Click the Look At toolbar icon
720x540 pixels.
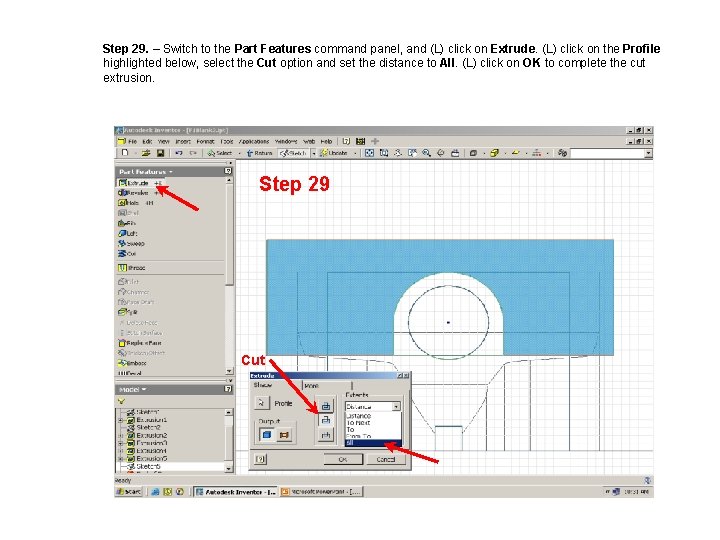point(455,153)
